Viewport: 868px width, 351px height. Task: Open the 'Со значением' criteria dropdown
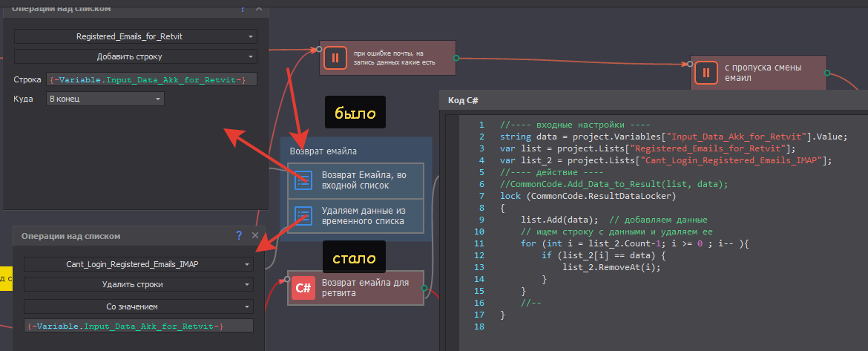pos(139,306)
